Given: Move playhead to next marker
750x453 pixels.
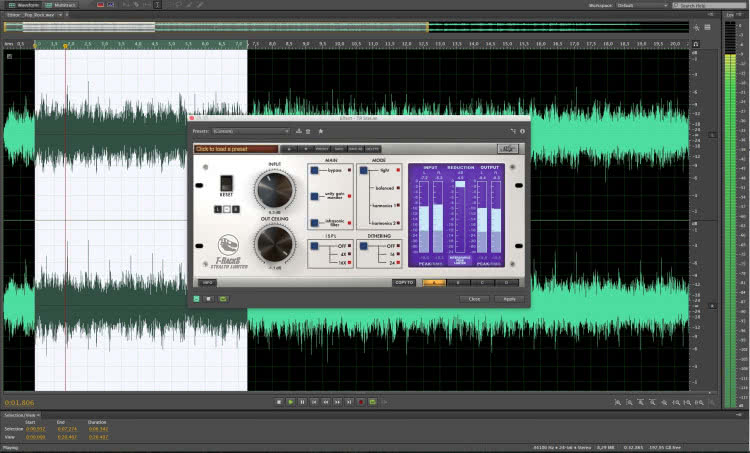Looking at the screenshot, I should click(349, 402).
